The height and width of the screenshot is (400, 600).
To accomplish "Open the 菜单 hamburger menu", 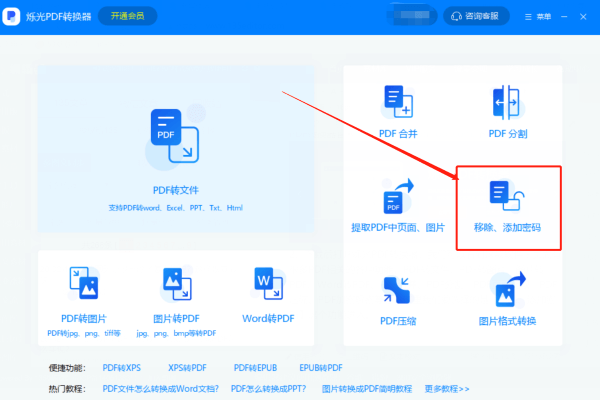I will click(x=538, y=17).
